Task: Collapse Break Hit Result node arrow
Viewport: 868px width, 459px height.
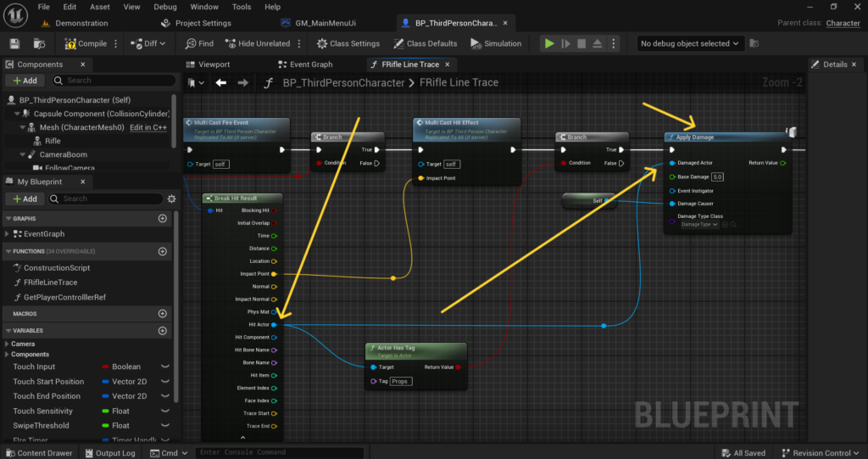Action: (242, 438)
